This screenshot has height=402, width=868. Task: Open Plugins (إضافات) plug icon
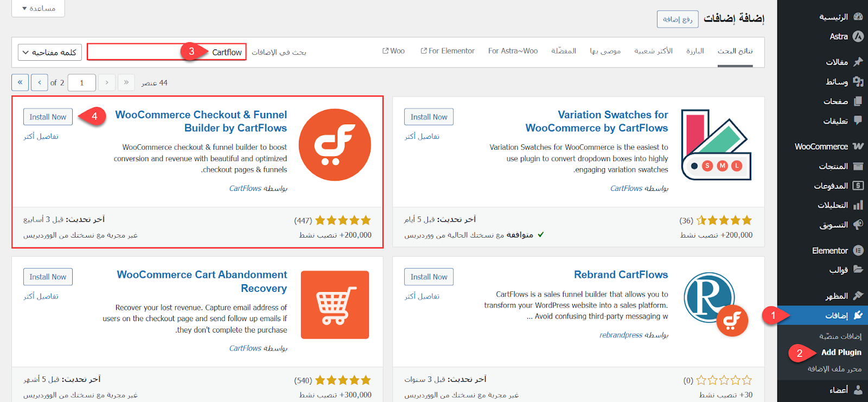click(x=858, y=315)
